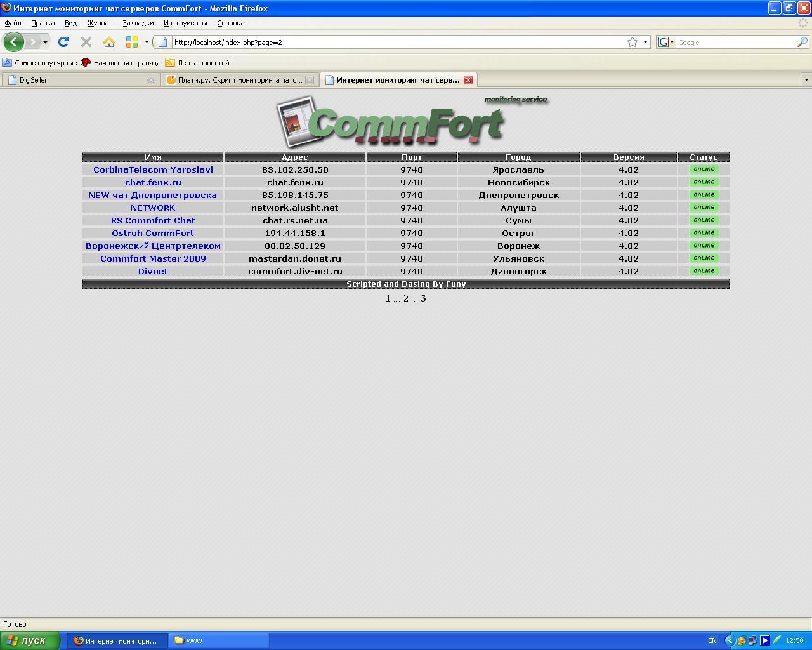Click the Статус column header
The width and height of the screenshot is (812, 650).
click(x=704, y=157)
